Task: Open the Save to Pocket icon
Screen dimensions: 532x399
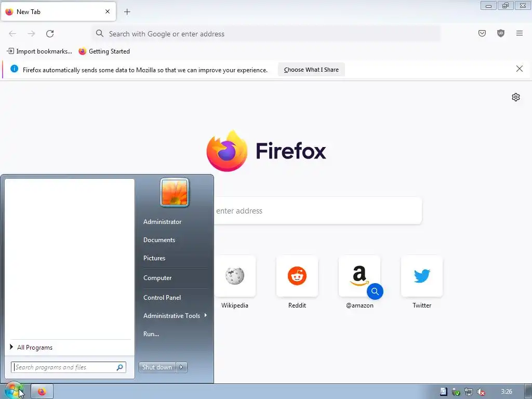Action: point(482,33)
